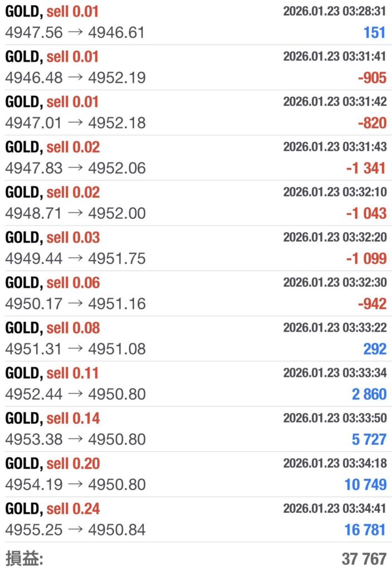Select the GOLD sell 0.20 trade label
392x570 pixels.
[53, 463]
